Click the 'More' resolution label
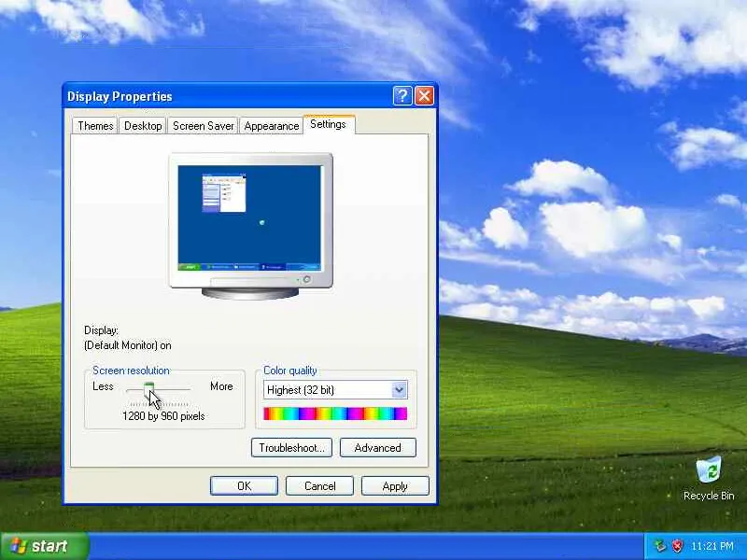The width and height of the screenshot is (747, 560). click(221, 386)
